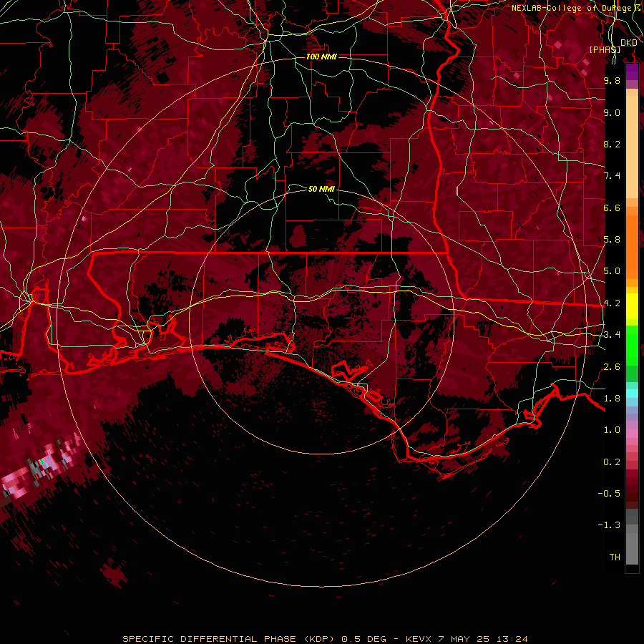Click the [PHAS] legend title

tap(605, 49)
